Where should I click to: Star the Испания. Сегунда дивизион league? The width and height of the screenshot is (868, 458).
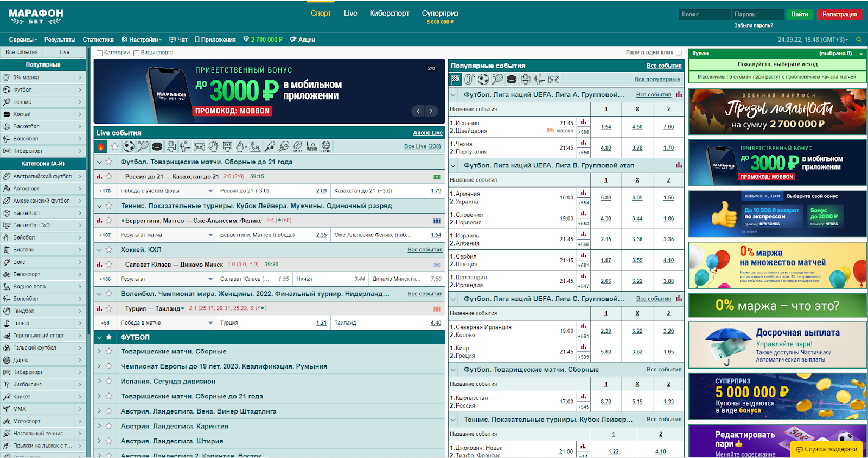[109, 381]
